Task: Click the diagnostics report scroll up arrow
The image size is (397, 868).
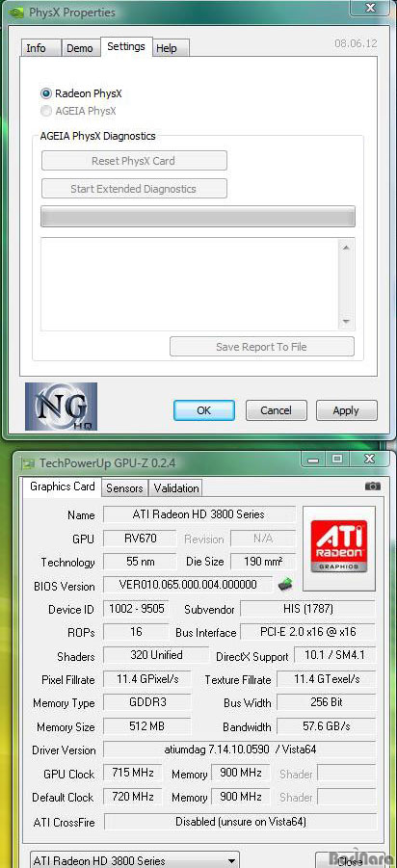Action: tap(346, 248)
